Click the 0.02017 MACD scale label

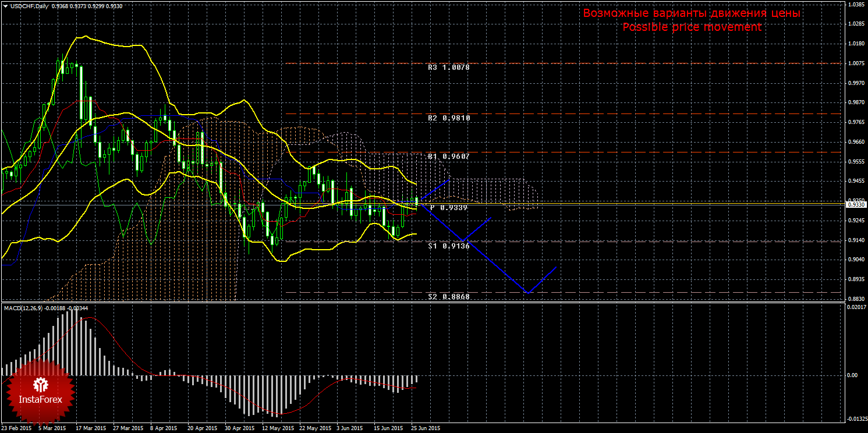(x=856, y=307)
